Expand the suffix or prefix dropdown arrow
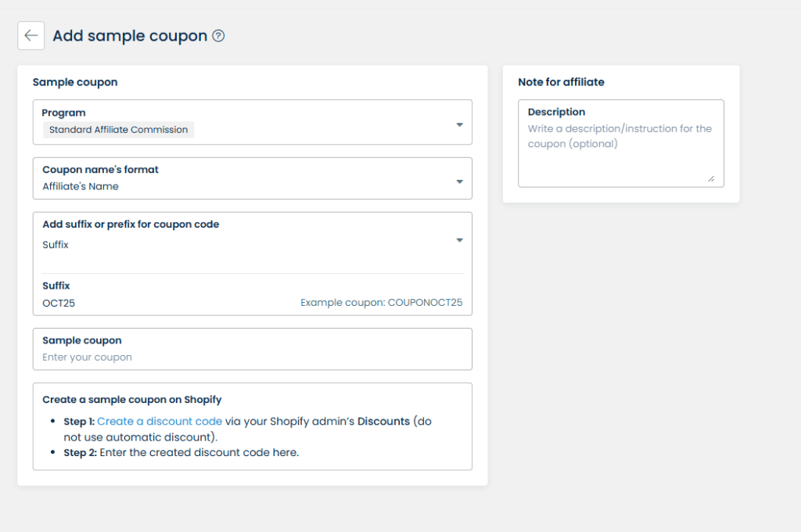 [x=459, y=240]
